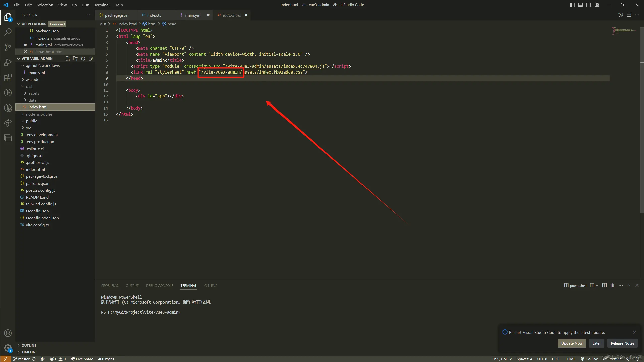Click the Release Notes button
The image size is (644, 362).
click(622, 343)
